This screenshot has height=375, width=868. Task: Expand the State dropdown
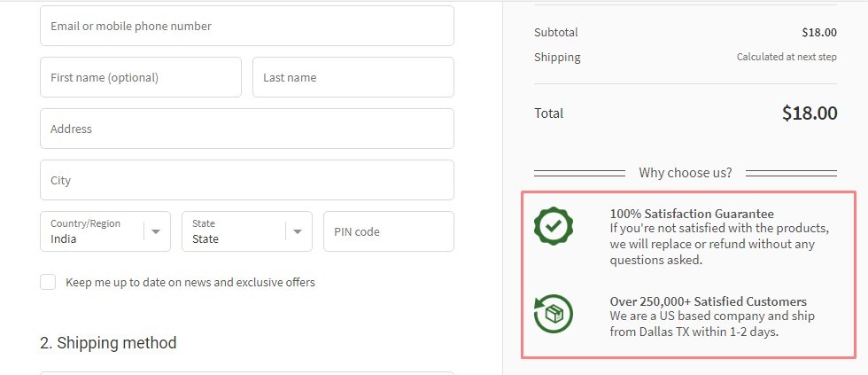235,231
